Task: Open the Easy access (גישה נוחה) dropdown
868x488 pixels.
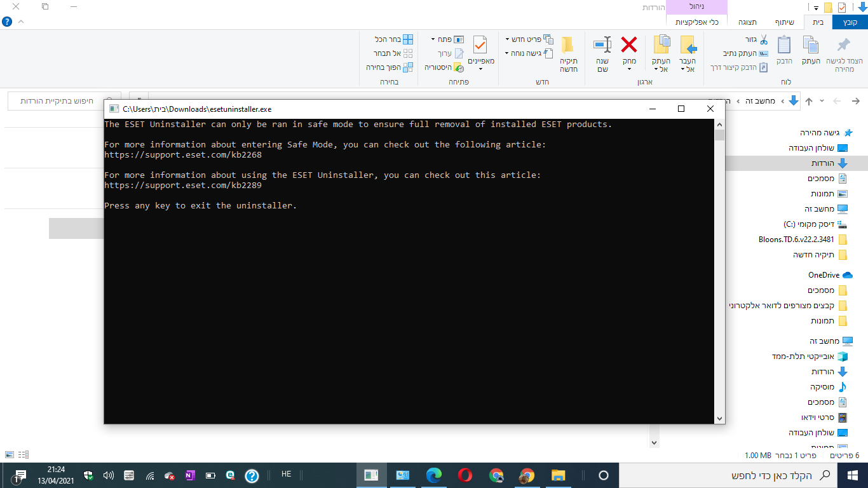Action: click(529, 53)
